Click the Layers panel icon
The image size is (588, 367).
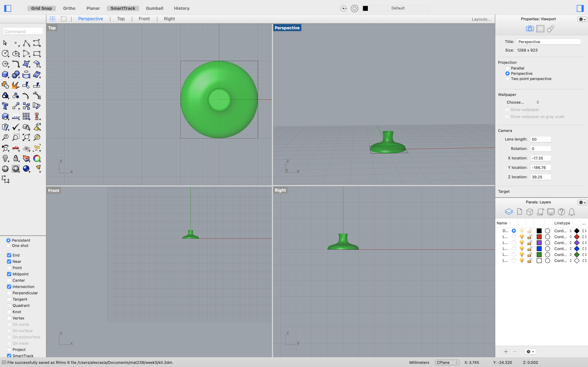pyautogui.click(x=509, y=212)
